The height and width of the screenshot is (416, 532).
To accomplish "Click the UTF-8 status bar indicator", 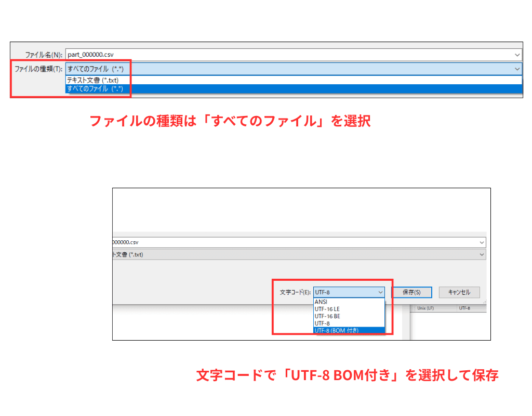I will point(464,307).
